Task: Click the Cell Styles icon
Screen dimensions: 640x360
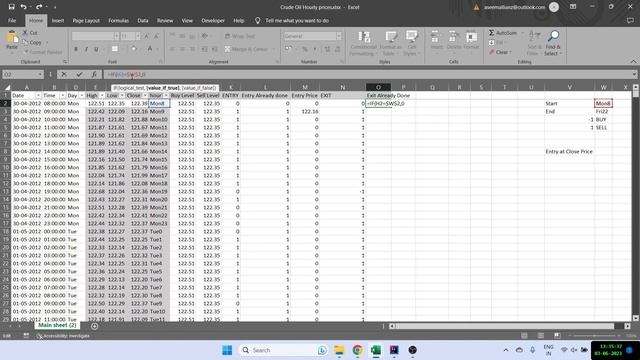Action: [411, 38]
